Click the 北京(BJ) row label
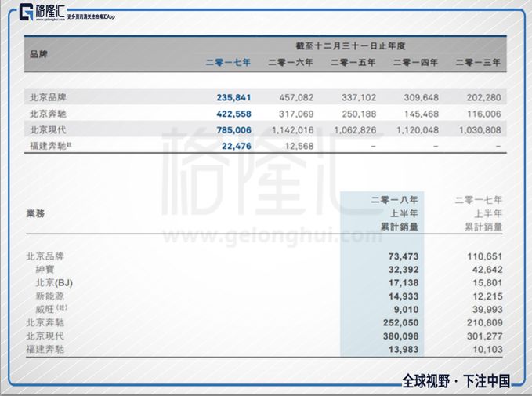Image resolution: width=532 pixels, height=396 pixels. click(x=54, y=282)
